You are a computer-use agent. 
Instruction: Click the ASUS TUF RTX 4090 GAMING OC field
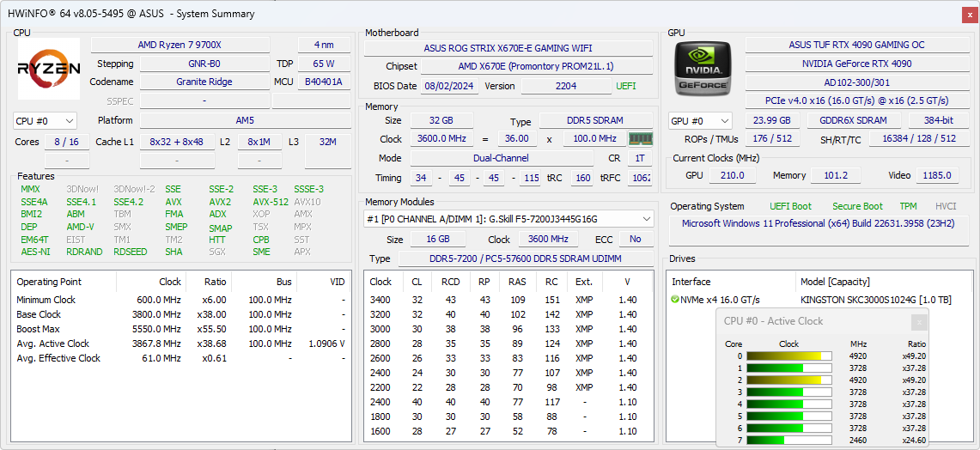856,45
